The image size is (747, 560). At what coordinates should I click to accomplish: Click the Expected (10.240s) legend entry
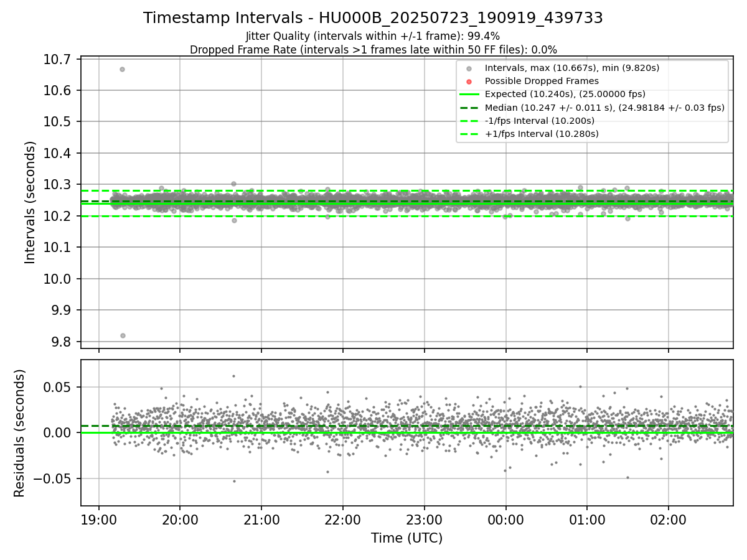pos(565,94)
